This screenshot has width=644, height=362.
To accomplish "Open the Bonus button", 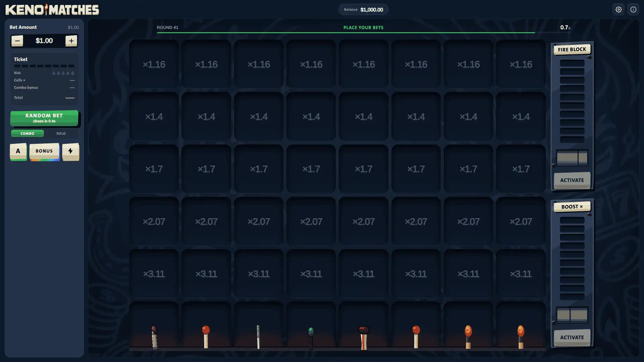I will 44,152.
